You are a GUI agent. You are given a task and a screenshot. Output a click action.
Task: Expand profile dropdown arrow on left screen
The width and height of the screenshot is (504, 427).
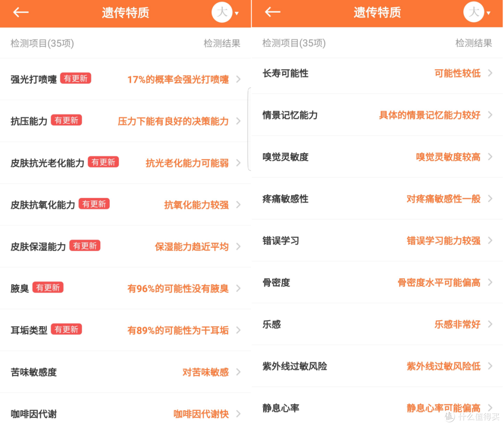point(237,13)
